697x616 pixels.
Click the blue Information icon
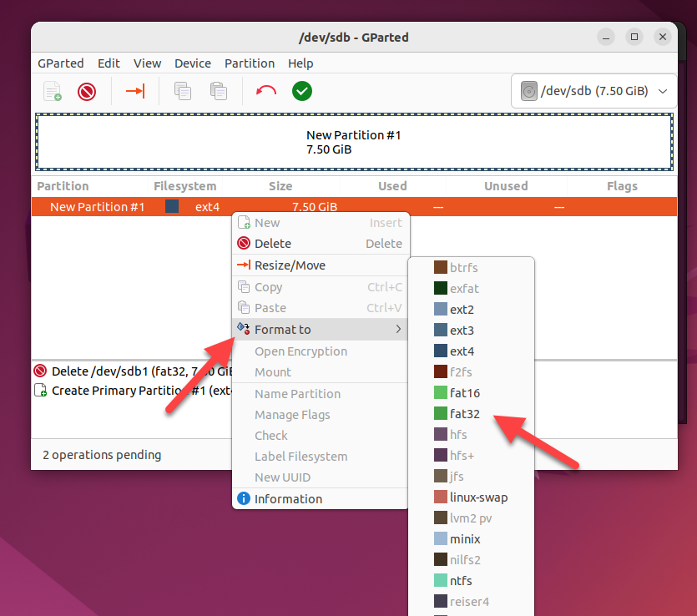[x=244, y=498]
